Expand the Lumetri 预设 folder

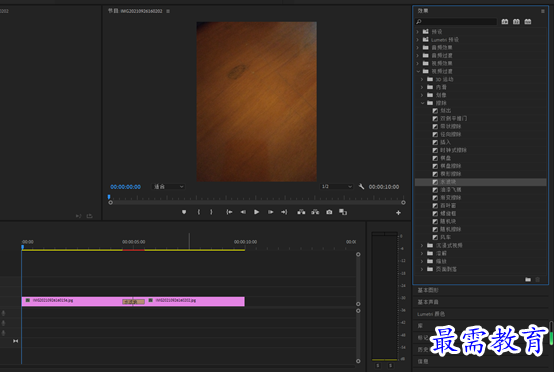pos(418,40)
